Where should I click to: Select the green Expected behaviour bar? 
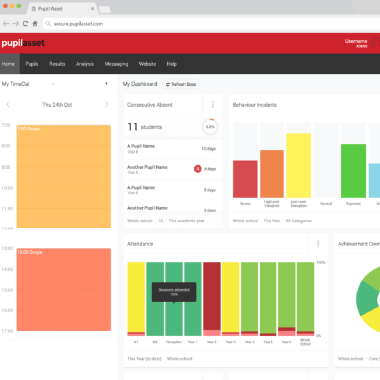(x=353, y=171)
